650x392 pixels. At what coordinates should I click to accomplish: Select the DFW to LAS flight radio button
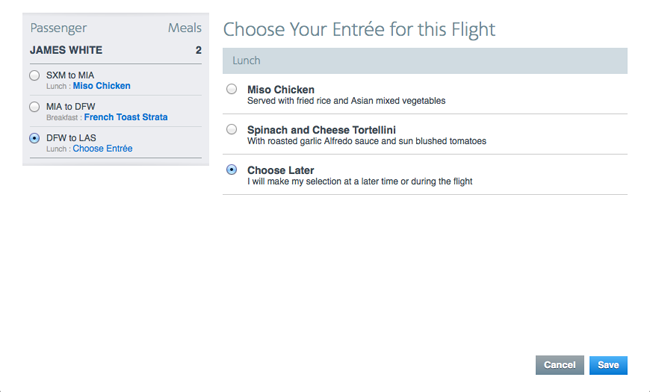34,138
